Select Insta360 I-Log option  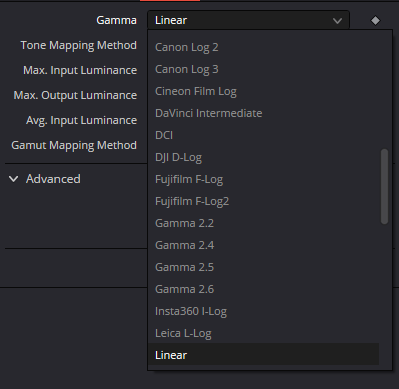[x=263, y=311]
